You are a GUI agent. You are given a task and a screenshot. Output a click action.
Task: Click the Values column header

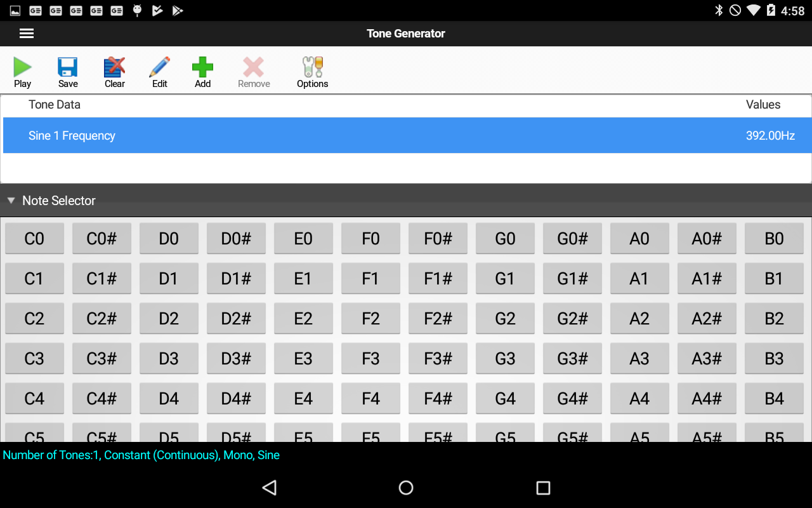[763, 104]
